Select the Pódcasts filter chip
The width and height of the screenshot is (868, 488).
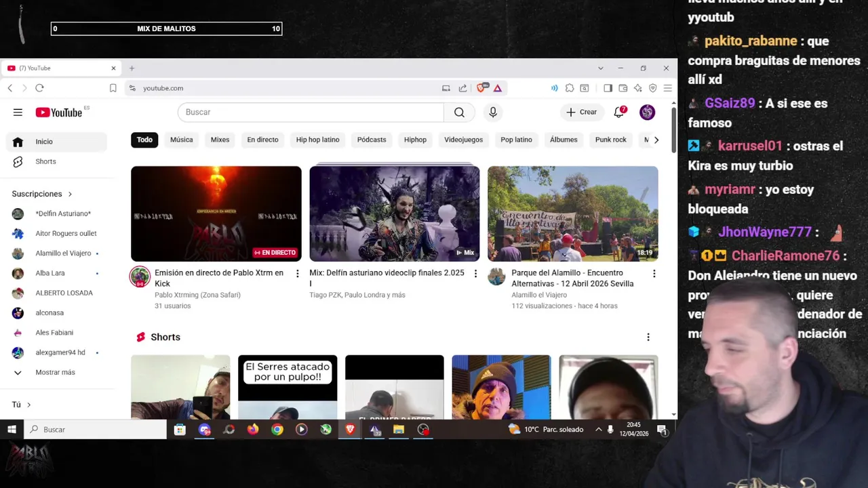tap(372, 140)
